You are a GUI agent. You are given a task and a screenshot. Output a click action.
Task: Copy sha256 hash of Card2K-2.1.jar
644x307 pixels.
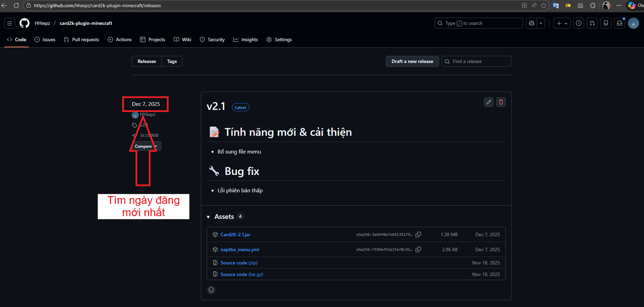tap(418, 234)
